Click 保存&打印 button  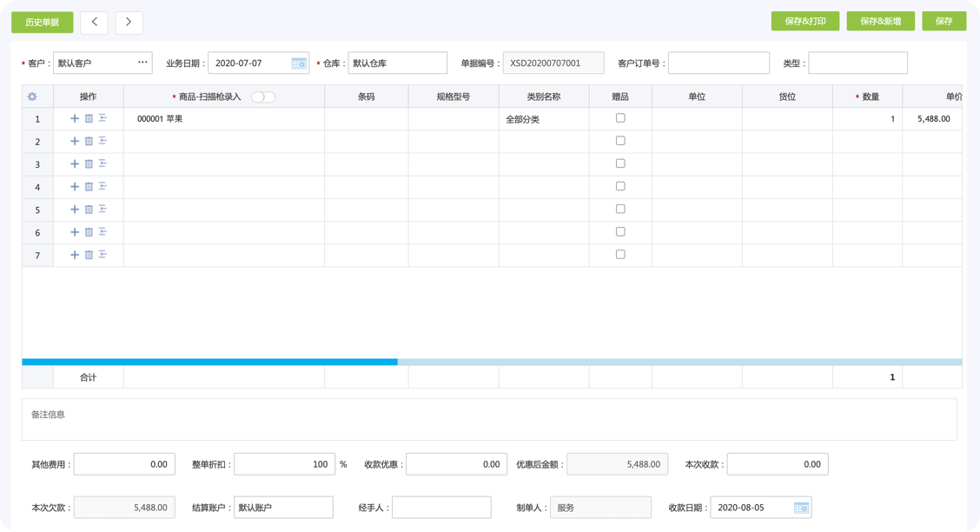(x=805, y=22)
